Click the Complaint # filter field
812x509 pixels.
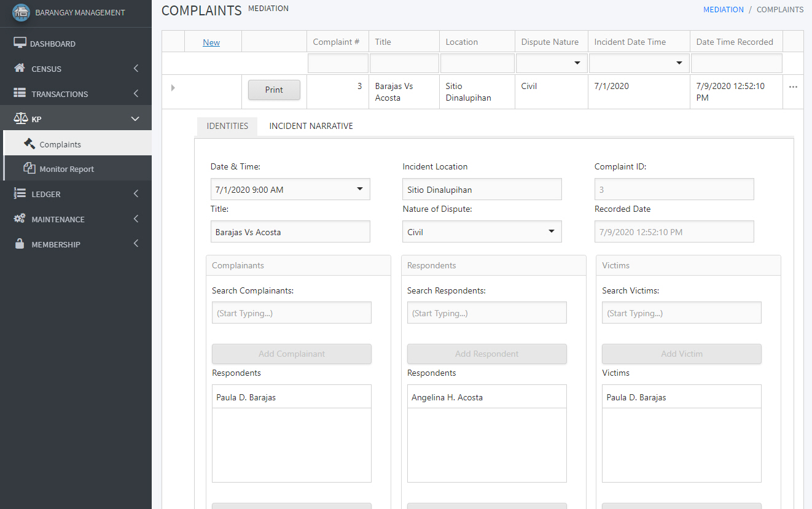338,63
